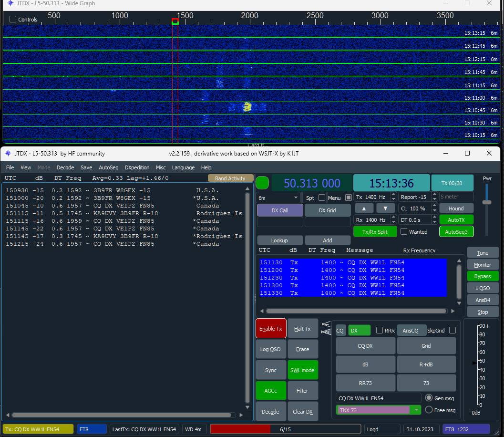504x437 pixels.
Task: Click the down arrow frequency shift button
Action: point(385,208)
